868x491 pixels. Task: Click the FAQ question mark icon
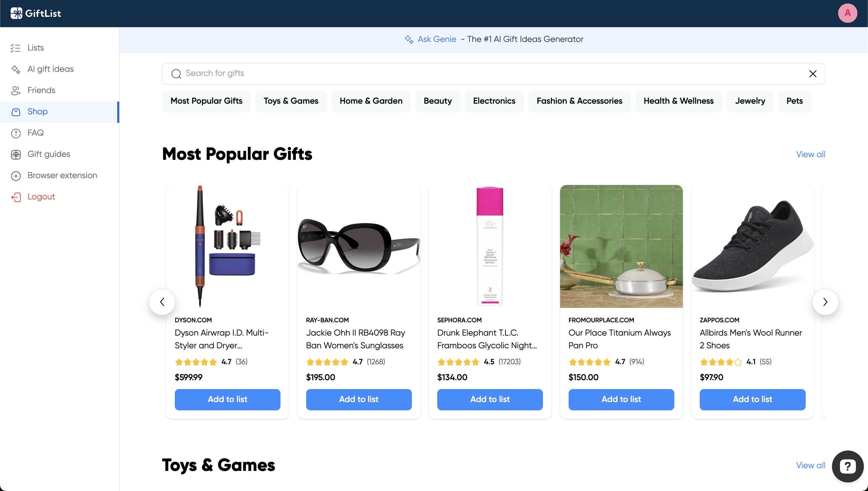(x=15, y=133)
